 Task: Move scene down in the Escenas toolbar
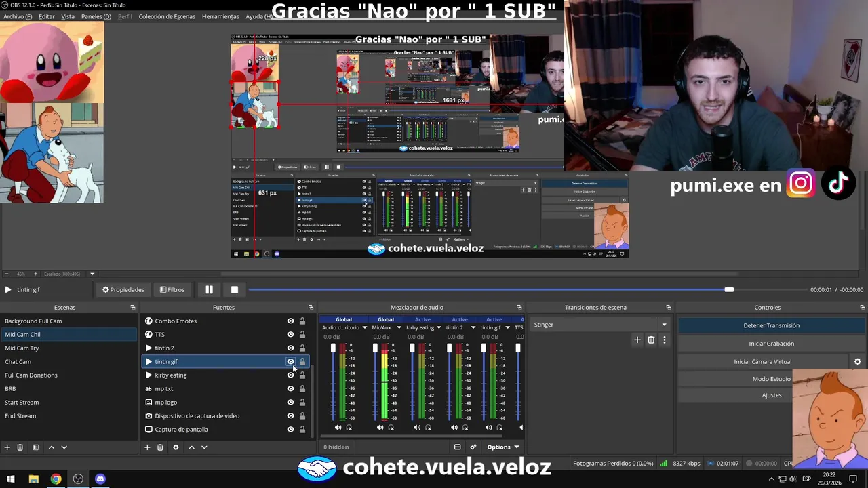64,447
